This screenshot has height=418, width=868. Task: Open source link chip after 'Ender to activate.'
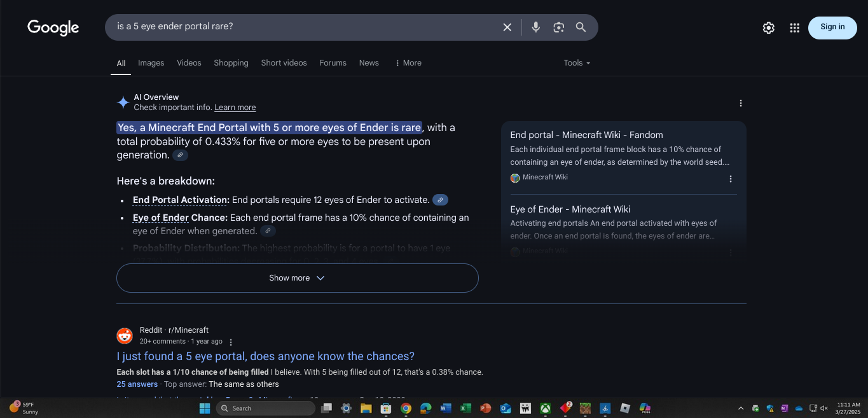point(440,200)
